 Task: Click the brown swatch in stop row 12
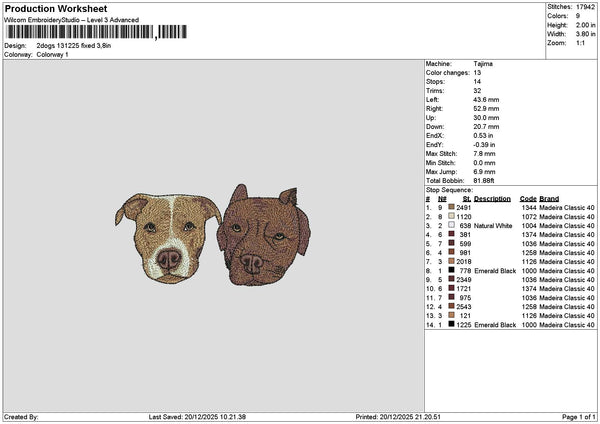(452, 306)
